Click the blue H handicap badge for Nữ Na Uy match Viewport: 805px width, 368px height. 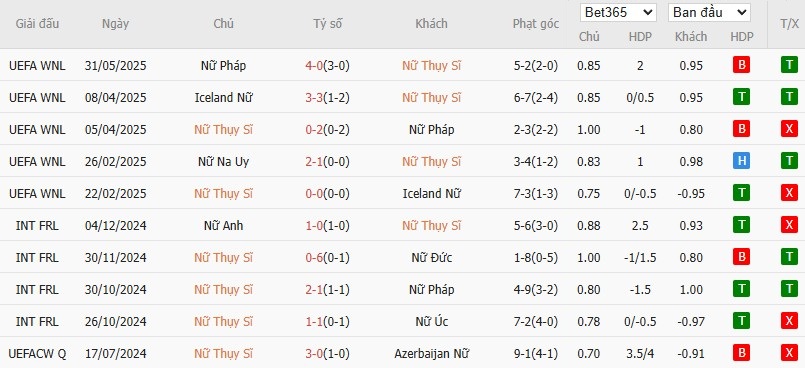(741, 161)
